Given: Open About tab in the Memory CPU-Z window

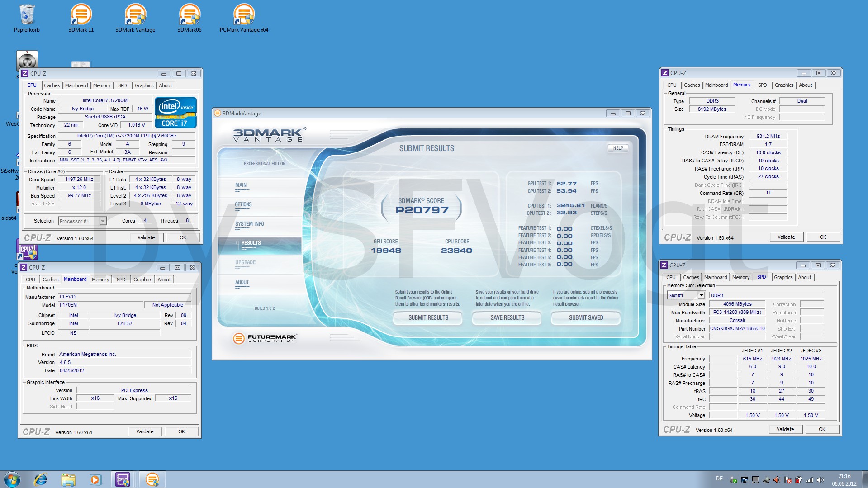Looking at the screenshot, I should point(806,85).
